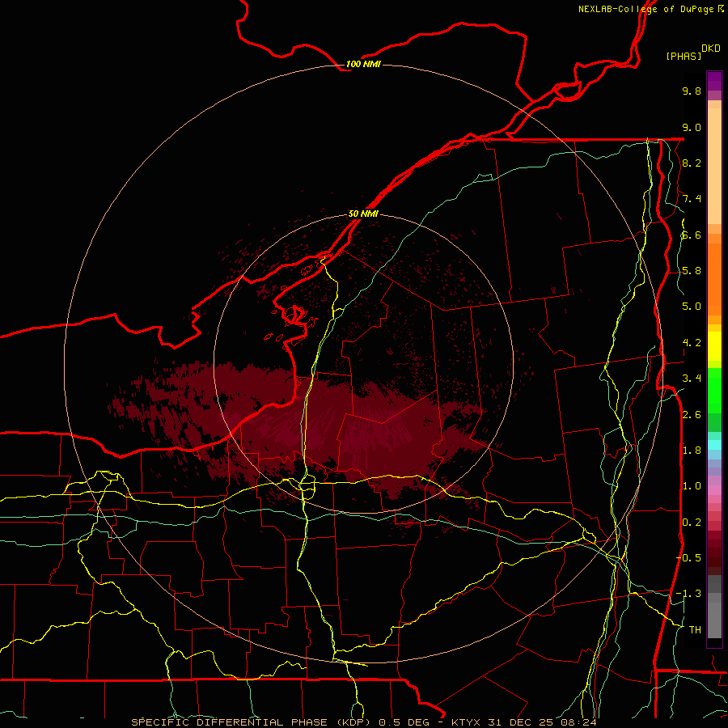728x728 pixels.
Task: Click the KTYX station identifier
Action: (467, 722)
